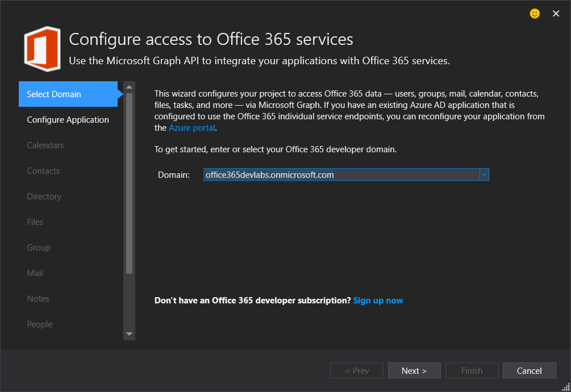
Task: Click the Sign up now link
Action: (378, 301)
